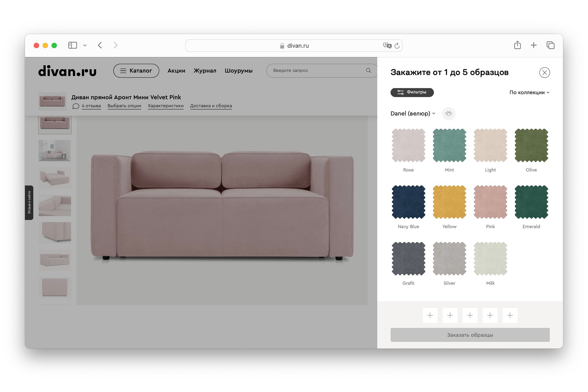
Task: Close the fabric samples panel
Action: coord(544,73)
